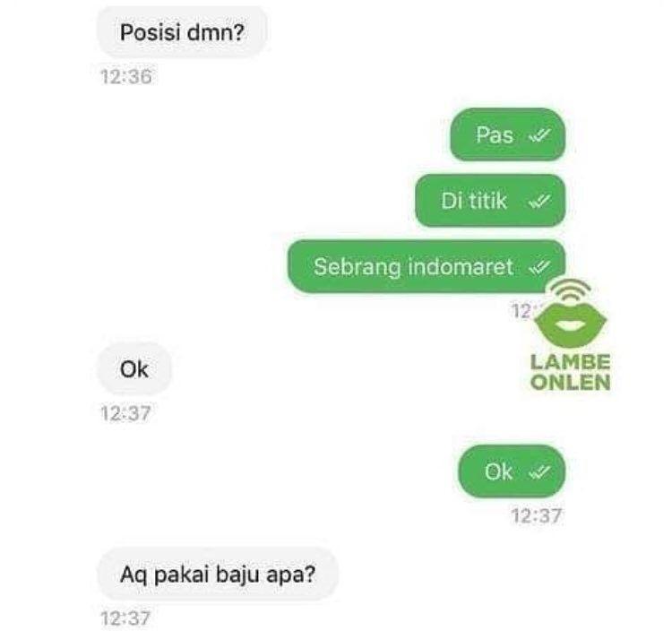Select the "Posisi dmn?" message bubble

pos(183,32)
